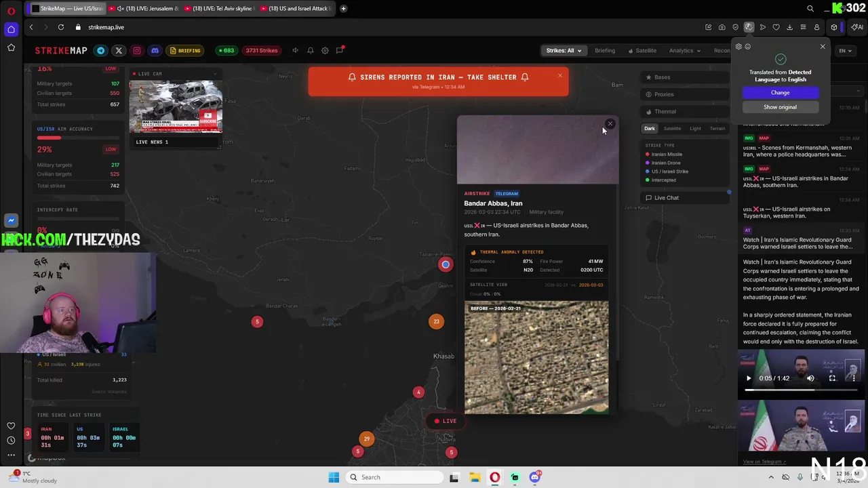Click the red LIVE button
The height and width of the screenshot is (488, 868).
coord(445,421)
